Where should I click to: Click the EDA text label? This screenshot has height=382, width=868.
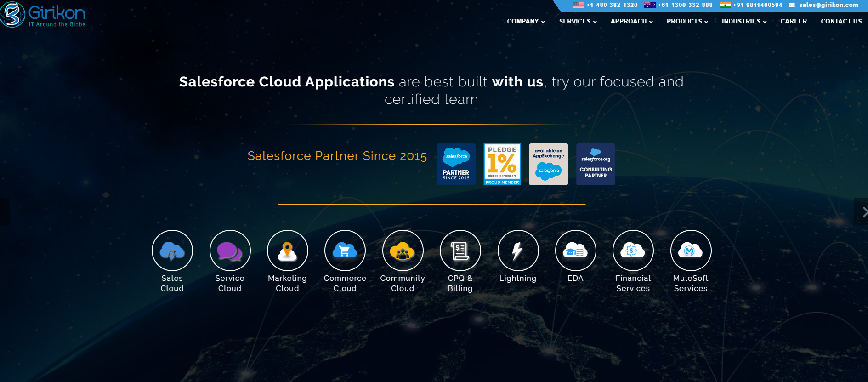575,278
